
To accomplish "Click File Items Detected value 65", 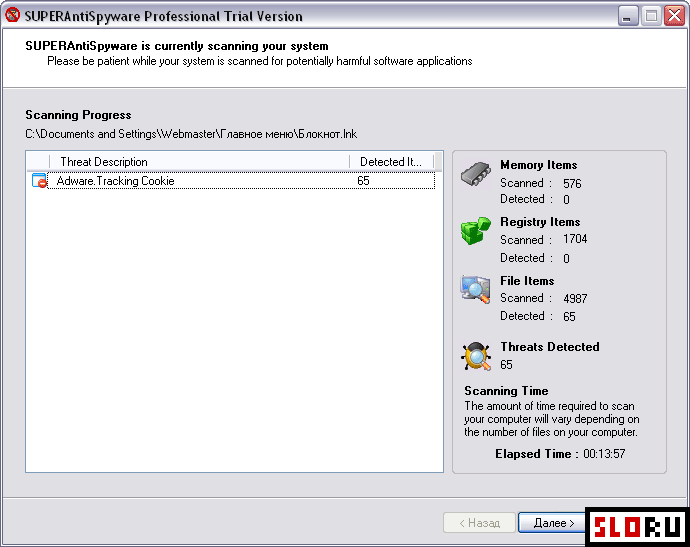I will [569, 316].
